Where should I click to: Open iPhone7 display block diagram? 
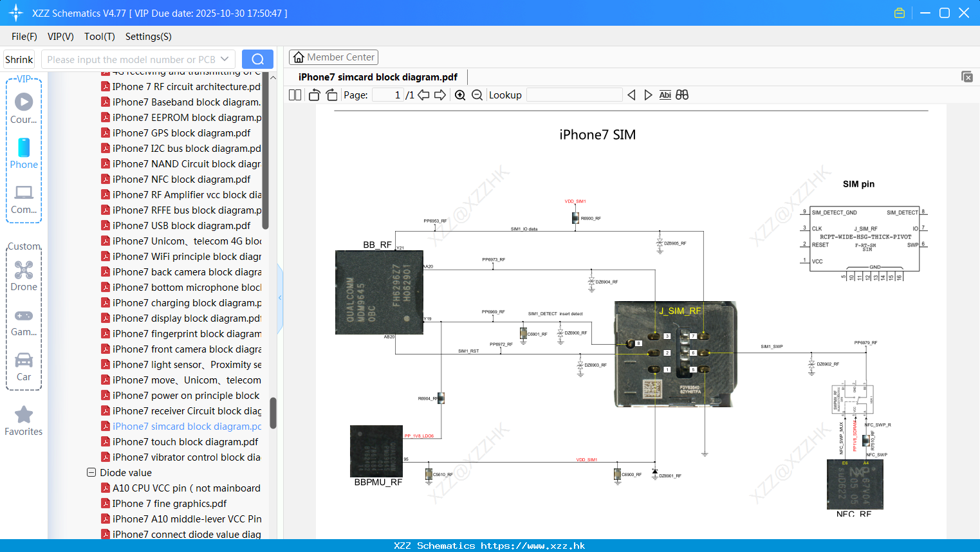point(181,318)
